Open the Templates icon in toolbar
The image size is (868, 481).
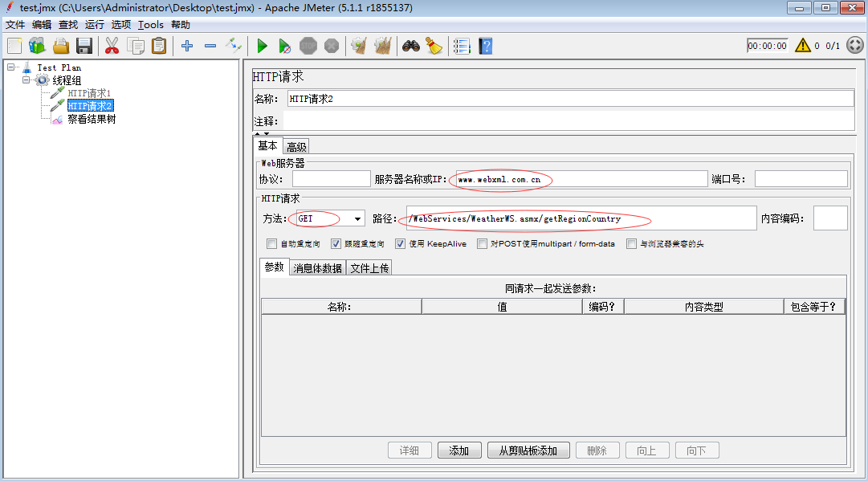tap(37, 46)
